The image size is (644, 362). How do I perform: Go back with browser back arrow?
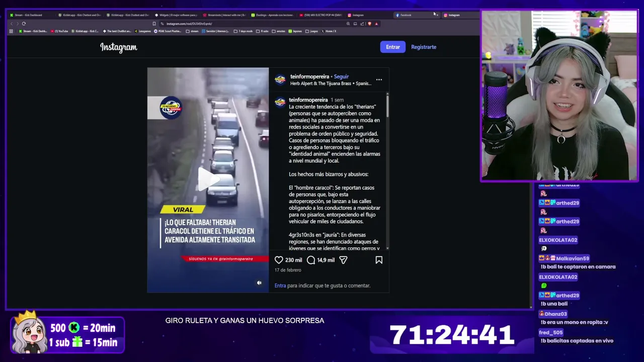pos(12,24)
